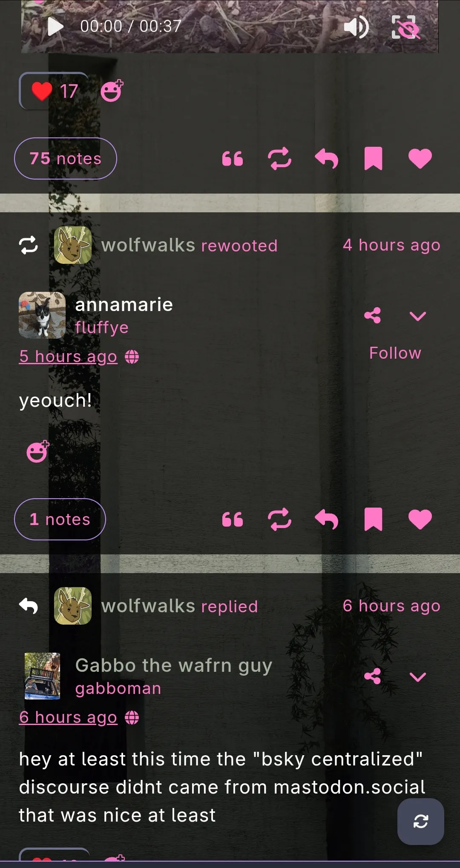
Task: Quote the annamarie post
Action: click(x=233, y=520)
